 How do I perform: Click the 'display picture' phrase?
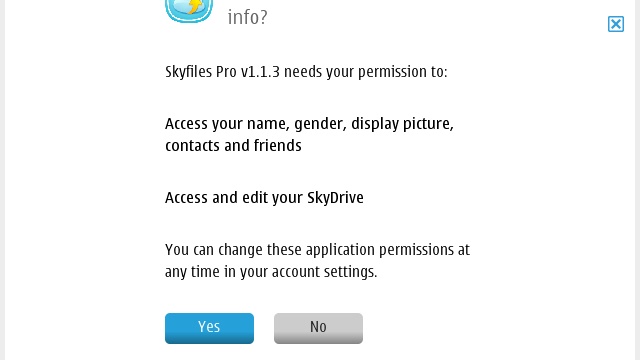pos(402,124)
